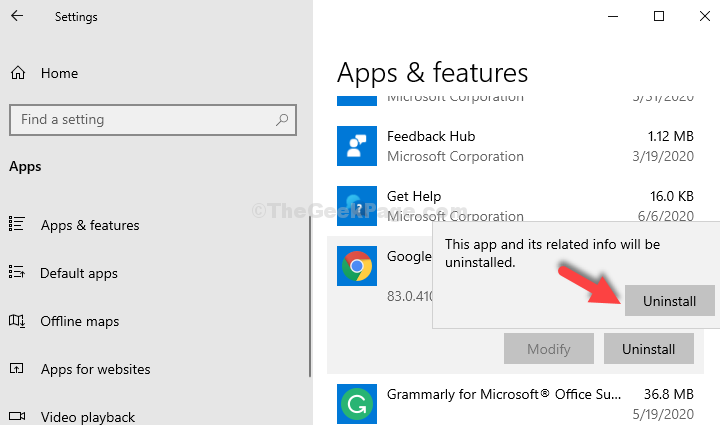Click the search magnifier icon
The image size is (720, 425).
point(281,120)
